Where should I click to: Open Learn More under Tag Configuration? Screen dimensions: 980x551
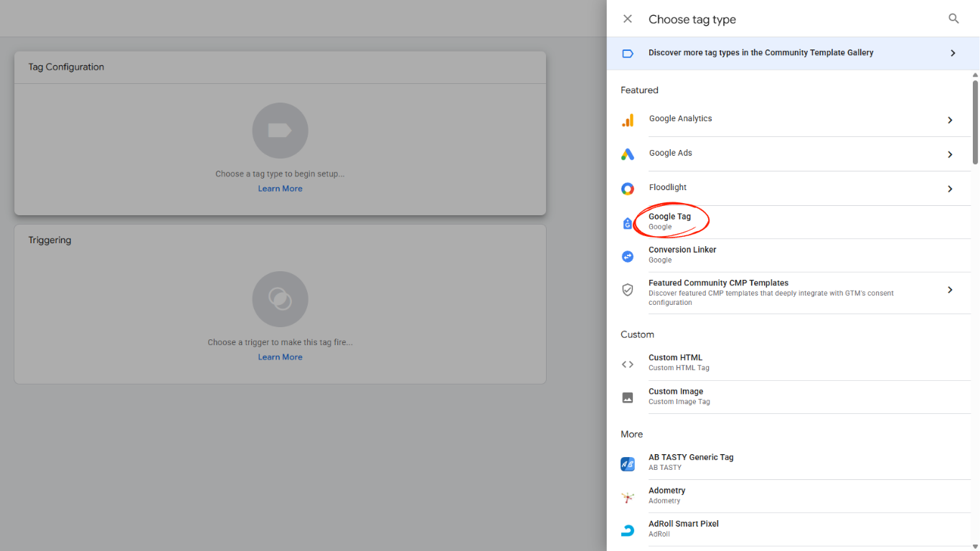click(280, 188)
